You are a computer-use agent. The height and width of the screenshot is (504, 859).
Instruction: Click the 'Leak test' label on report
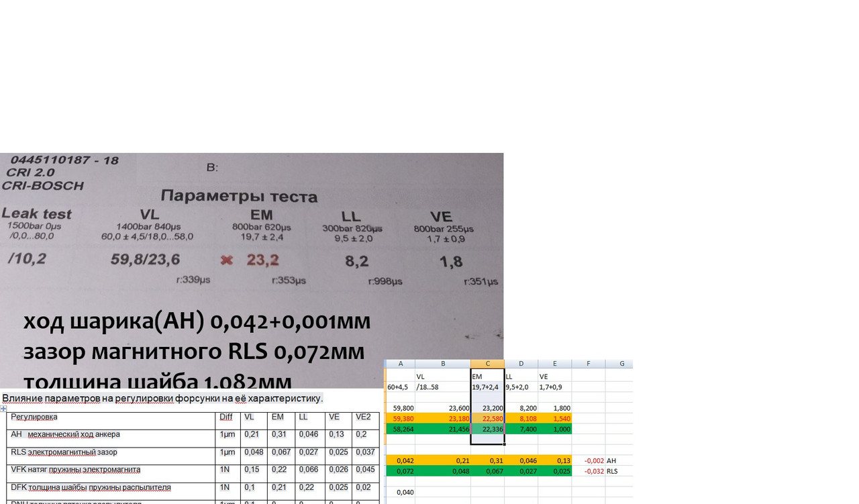pyautogui.click(x=36, y=213)
